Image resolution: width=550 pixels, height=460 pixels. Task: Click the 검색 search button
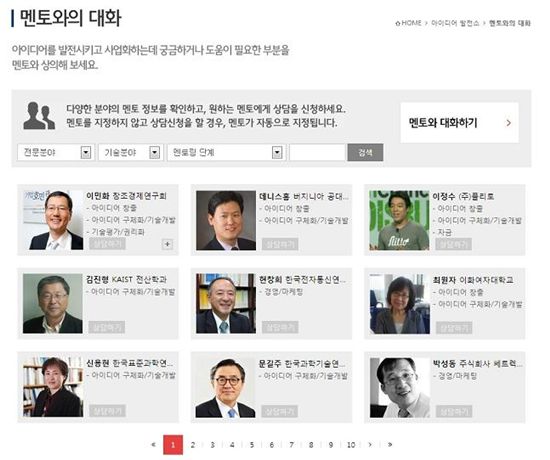click(365, 153)
